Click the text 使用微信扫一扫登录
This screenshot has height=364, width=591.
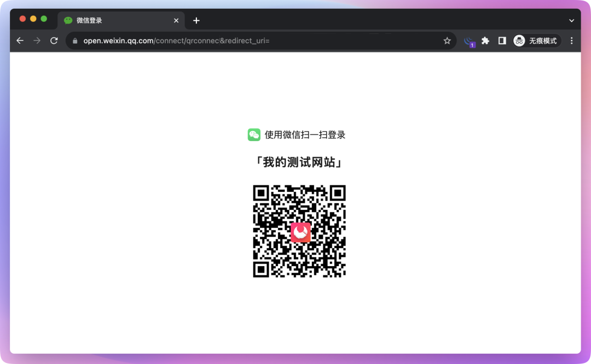(305, 135)
